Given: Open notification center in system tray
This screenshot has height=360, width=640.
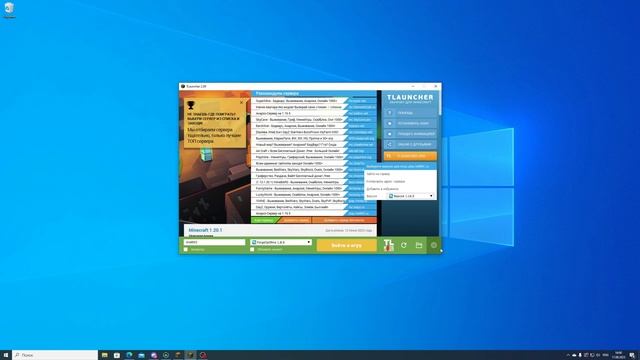Looking at the screenshot, I should pos(632,355).
